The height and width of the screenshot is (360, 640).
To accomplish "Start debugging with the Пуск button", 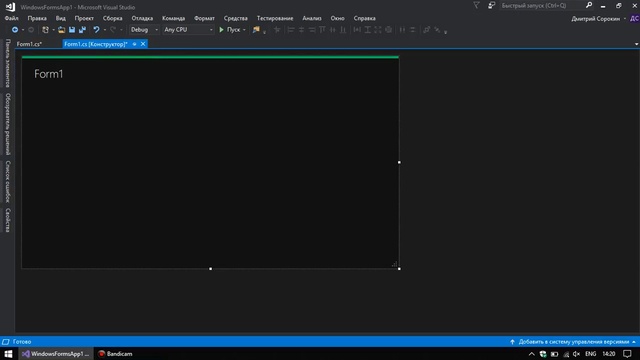I will 230,30.
